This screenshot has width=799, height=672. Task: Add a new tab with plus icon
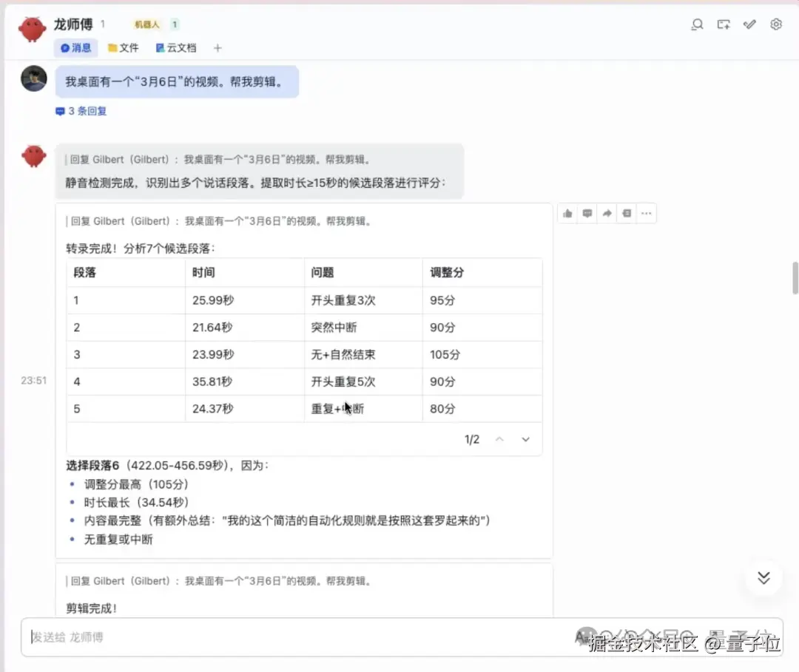(x=218, y=48)
